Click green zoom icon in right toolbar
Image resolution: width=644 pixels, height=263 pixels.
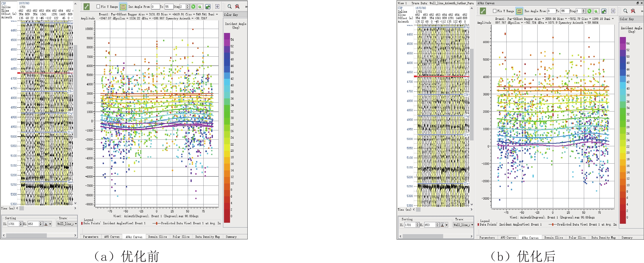point(596,11)
